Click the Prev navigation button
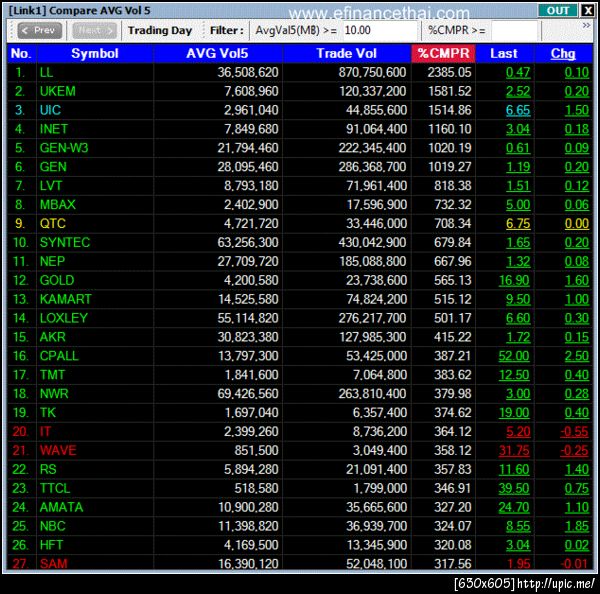600x594 pixels. [x=40, y=30]
